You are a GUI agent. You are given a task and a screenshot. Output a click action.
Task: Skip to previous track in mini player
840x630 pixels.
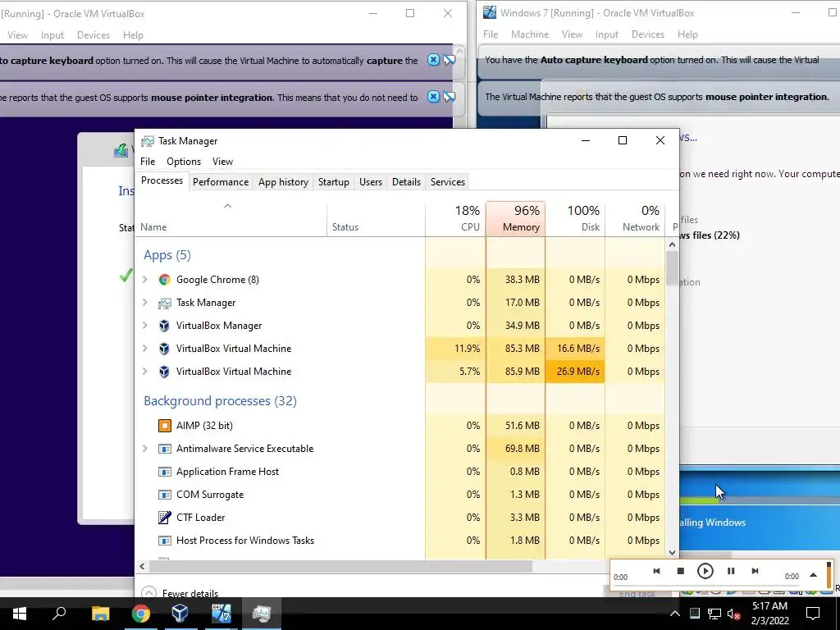pyautogui.click(x=656, y=571)
